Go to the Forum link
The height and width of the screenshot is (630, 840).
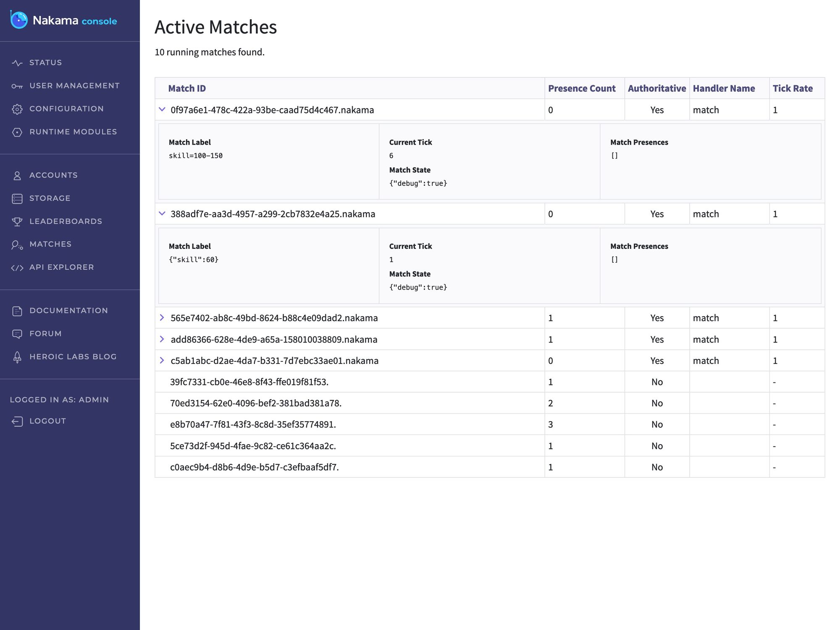point(45,334)
